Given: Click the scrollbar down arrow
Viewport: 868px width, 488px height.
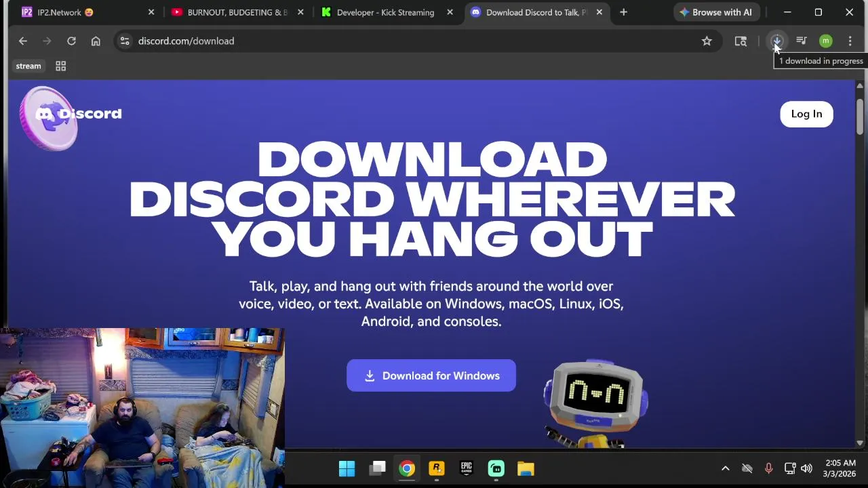Looking at the screenshot, I should (860, 443).
